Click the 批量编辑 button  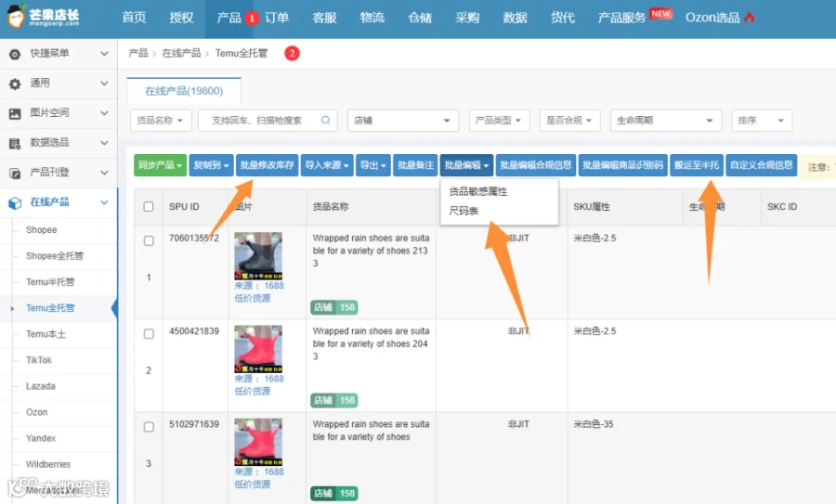(466, 165)
